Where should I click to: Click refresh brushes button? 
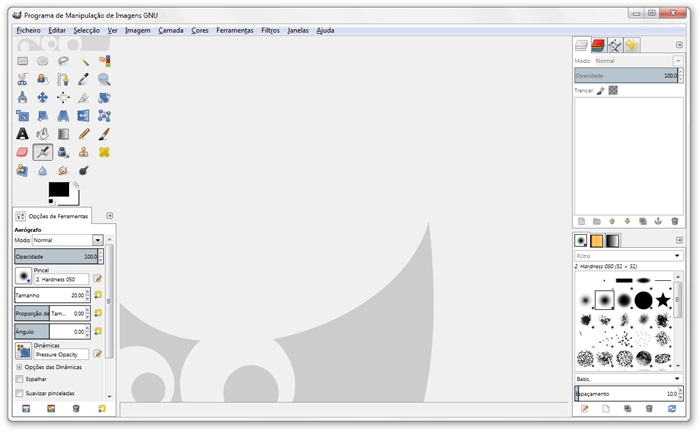click(672, 408)
